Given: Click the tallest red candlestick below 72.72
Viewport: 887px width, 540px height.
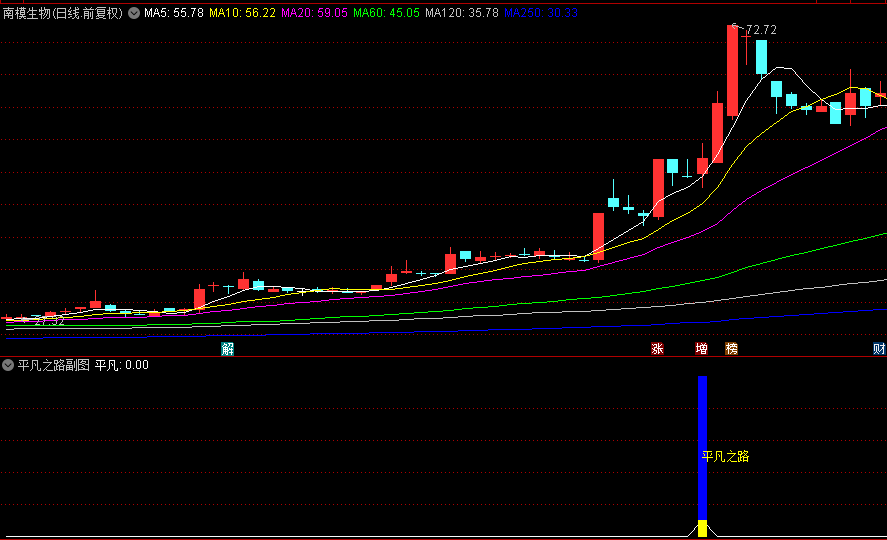Looking at the screenshot, I should tap(733, 71).
